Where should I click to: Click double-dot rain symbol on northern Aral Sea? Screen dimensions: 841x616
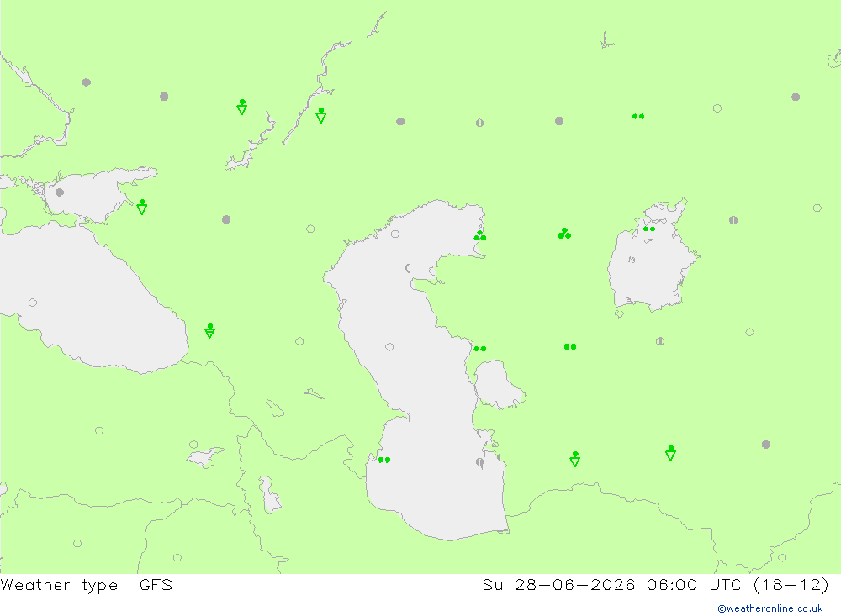click(649, 229)
